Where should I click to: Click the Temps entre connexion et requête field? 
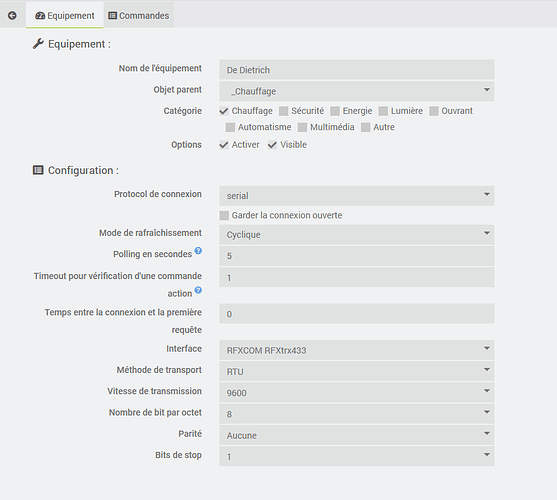pos(357,314)
